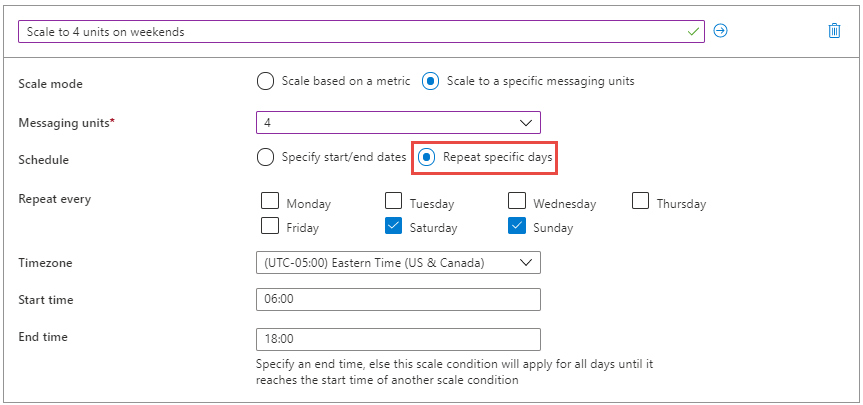The width and height of the screenshot is (863, 405).
Task: Click the arrow circle icon beside condition name
Action: tap(720, 31)
